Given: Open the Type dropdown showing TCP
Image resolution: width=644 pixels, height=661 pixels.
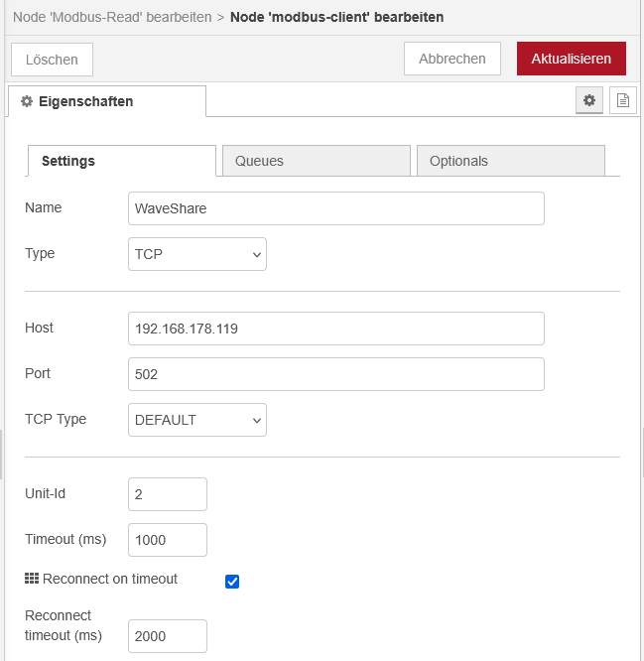Looking at the screenshot, I should click(197, 254).
